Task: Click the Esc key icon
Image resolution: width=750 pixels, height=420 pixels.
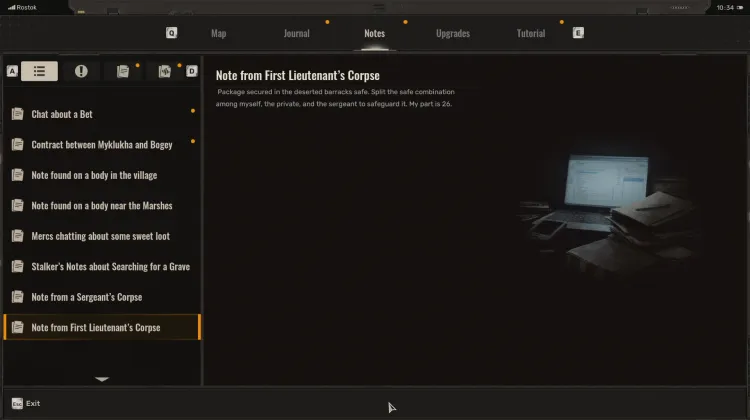Action: (17, 403)
